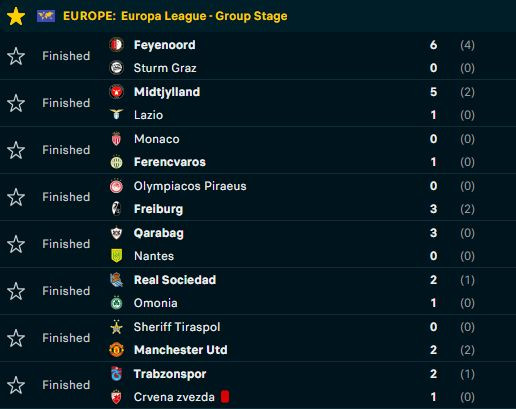The image size is (516, 409).
Task: Click the red card icon next to Crvena zvezda
Action: coord(225,397)
